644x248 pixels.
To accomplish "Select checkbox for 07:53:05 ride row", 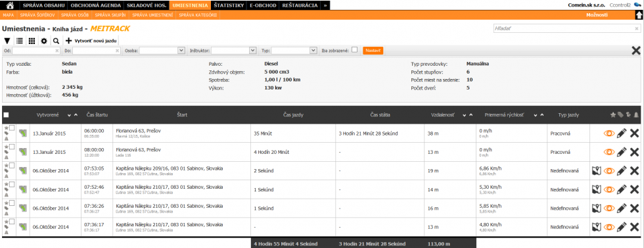I will pos(12,165).
